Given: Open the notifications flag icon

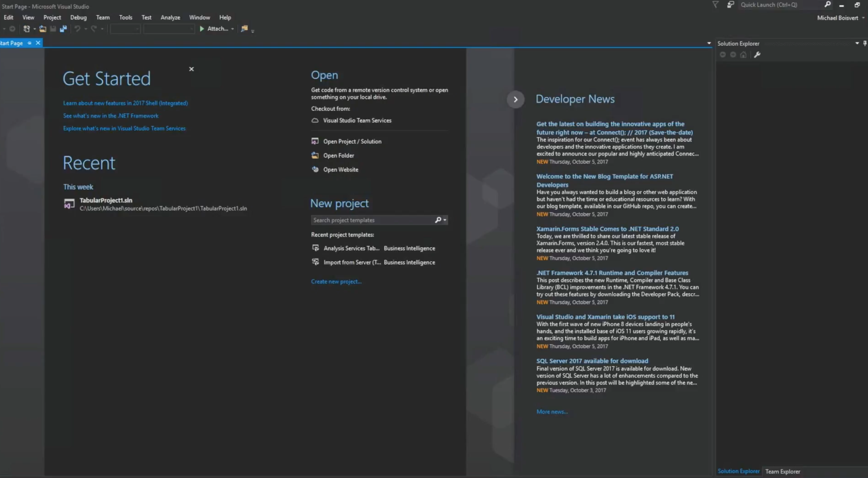Looking at the screenshot, I should coord(715,5).
